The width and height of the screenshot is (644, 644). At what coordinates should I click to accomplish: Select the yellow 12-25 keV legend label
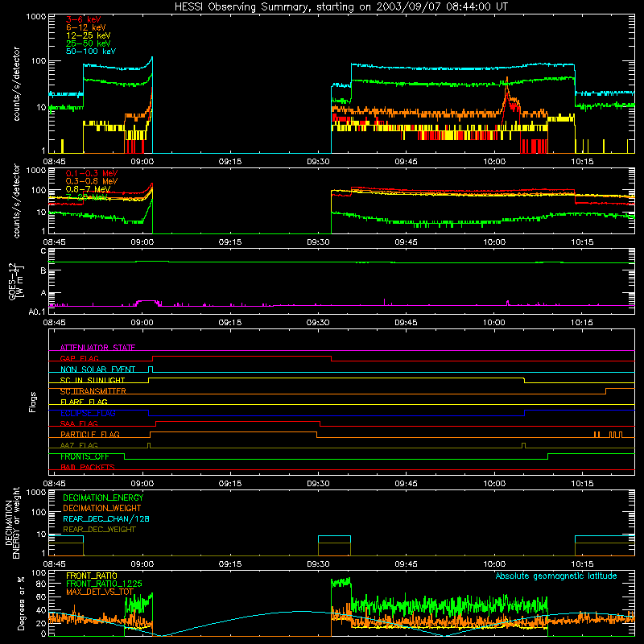(x=88, y=35)
